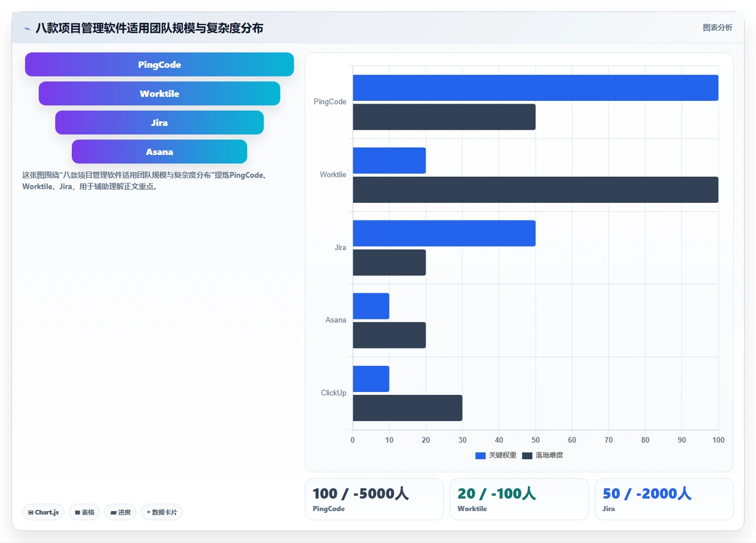Screen dimensions: 756x543
Task: Click PingCode's dark 落地难度 bar
Action: click(x=444, y=117)
